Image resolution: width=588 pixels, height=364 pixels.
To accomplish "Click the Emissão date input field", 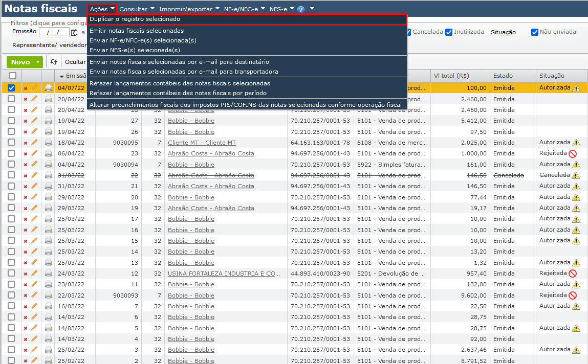I will [54, 32].
